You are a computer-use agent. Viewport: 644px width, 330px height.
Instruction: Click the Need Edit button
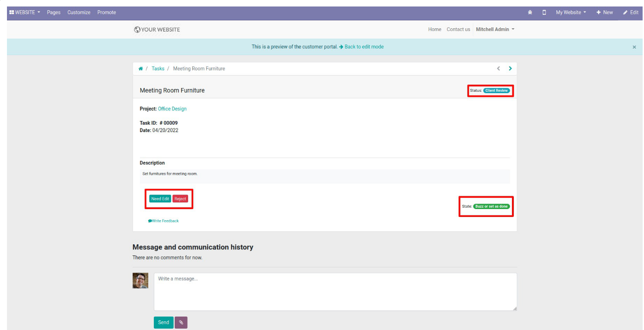click(160, 199)
